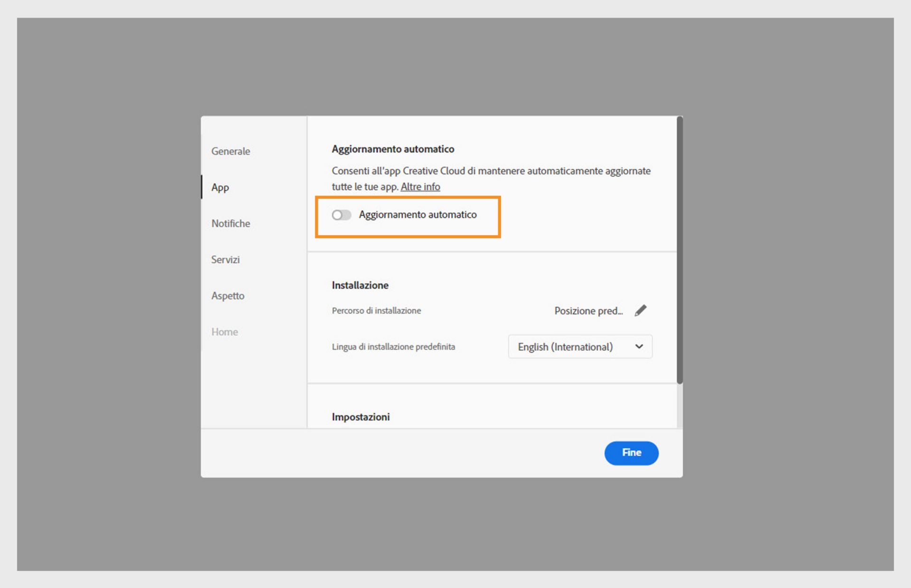Click the Posizione pred... path text
911x588 pixels.
click(x=588, y=311)
